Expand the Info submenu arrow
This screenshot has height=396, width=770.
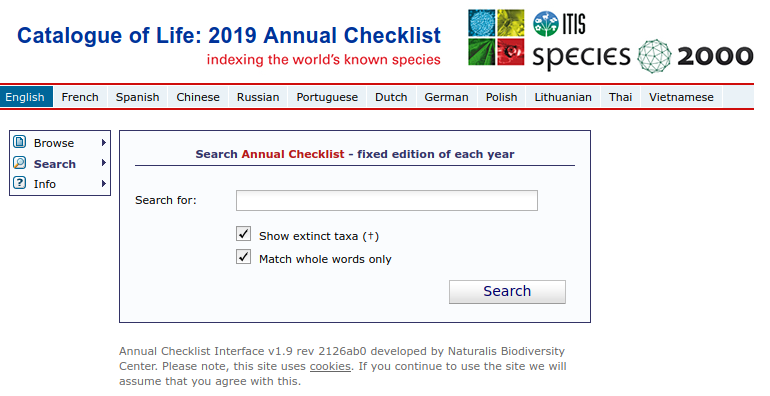104,183
